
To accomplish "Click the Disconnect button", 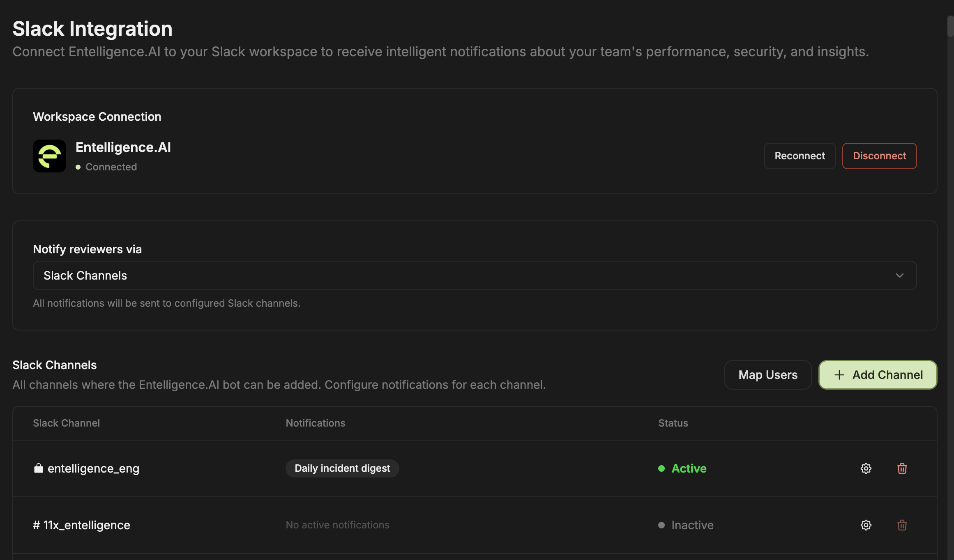I will (879, 156).
